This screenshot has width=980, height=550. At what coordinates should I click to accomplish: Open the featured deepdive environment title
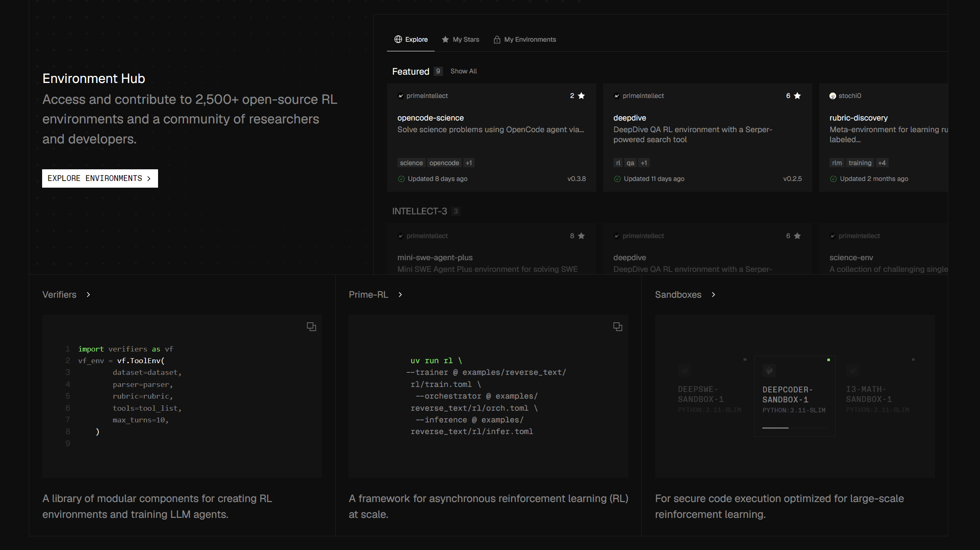[x=630, y=118]
